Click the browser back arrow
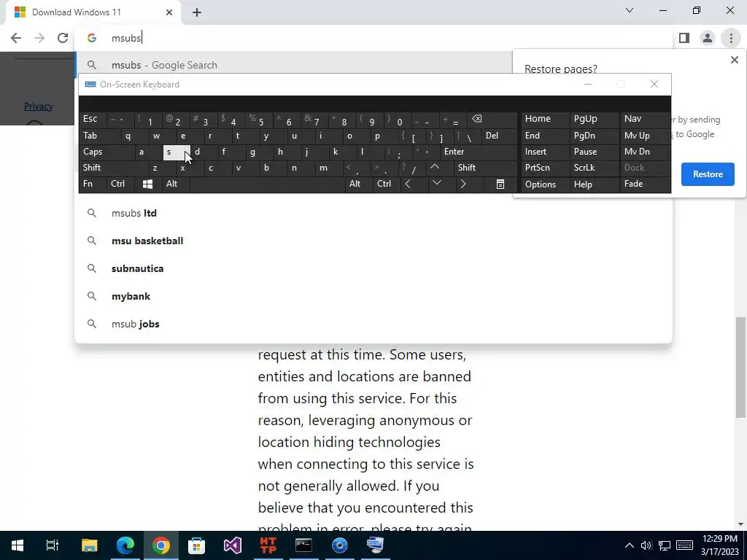747x560 pixels. (16, 38)
